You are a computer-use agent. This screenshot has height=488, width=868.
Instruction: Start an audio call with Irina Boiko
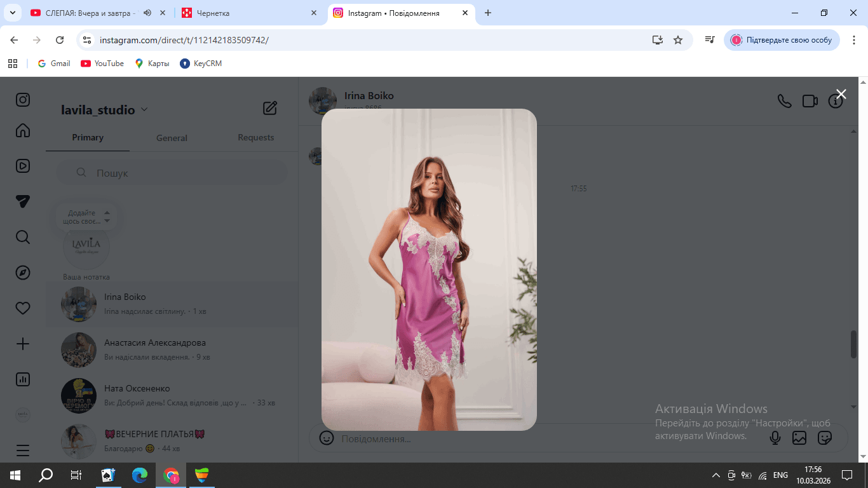click(x=785, y=101)
